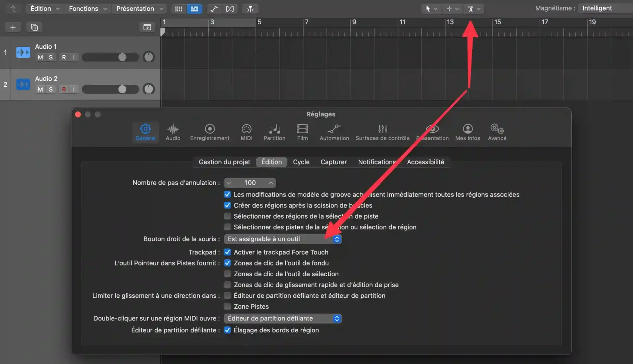
Task: Click the add track plus button
Action: tap(13, 27)
